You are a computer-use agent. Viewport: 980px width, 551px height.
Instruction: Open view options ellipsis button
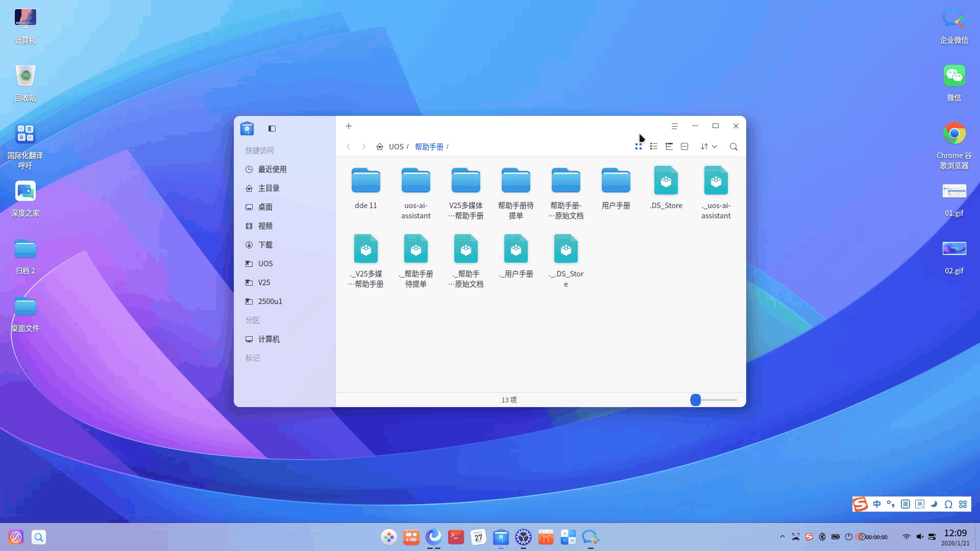(684, 146)
